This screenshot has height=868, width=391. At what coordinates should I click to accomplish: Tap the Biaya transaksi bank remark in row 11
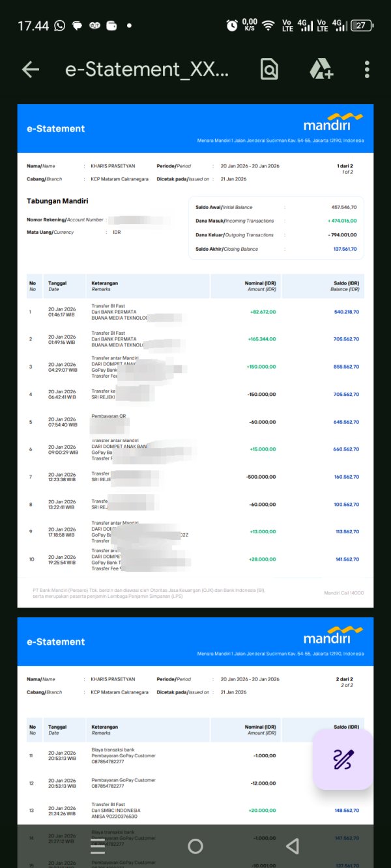click(113, 750)
